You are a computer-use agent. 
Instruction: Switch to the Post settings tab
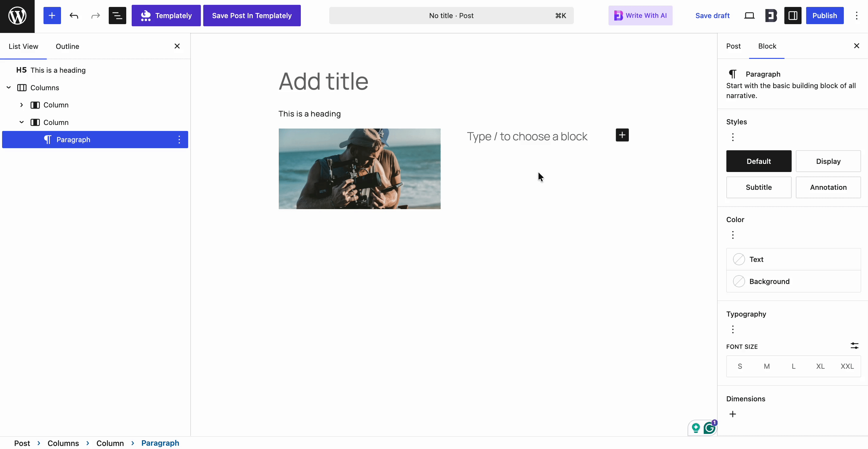point(733,46)
